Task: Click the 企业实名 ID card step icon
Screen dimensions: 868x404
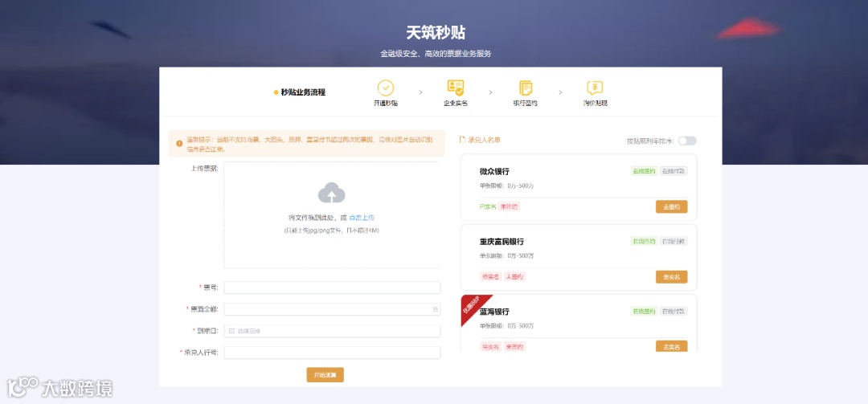Action: point(456,88)
